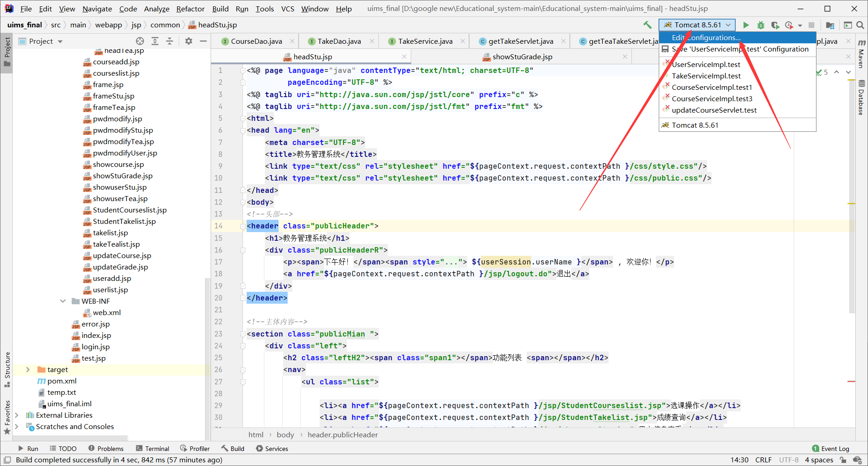Choose updateCourseServlet.test configuration
Screen dimensions: 868x466
737,110
